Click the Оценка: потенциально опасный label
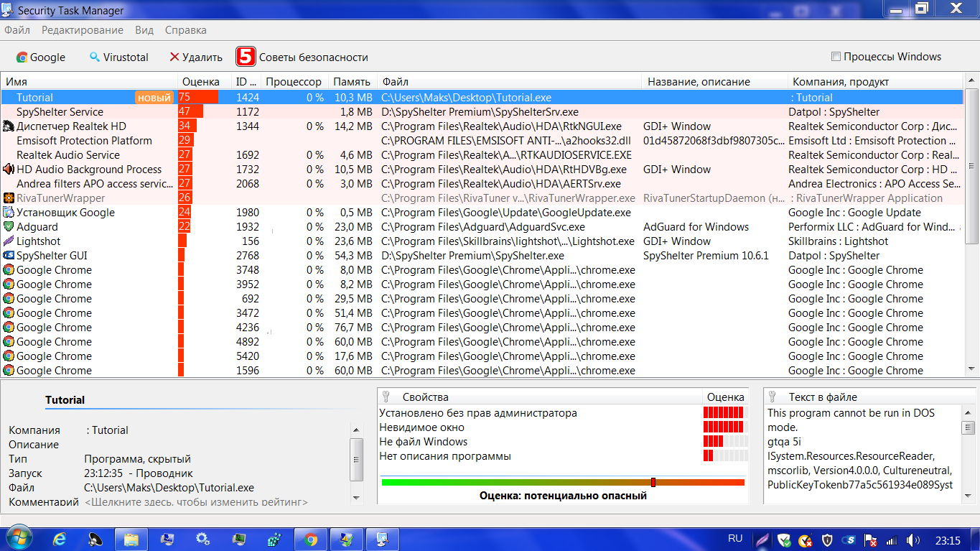The width and height of the screenshot is (980, 551). [563, 496]
